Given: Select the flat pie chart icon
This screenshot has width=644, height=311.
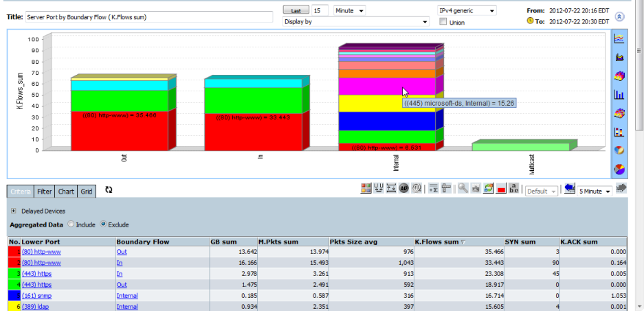Looking at the screenshot, I should (x=619, y=169).
